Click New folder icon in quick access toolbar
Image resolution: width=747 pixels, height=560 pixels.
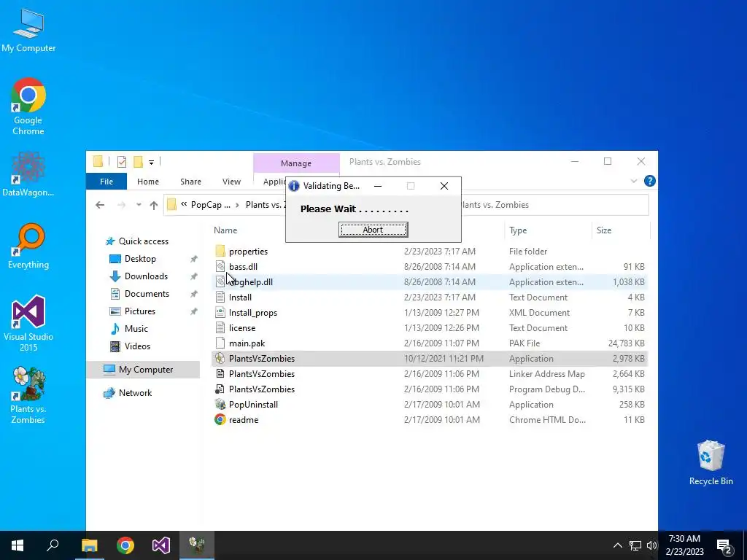click(138, 162)
